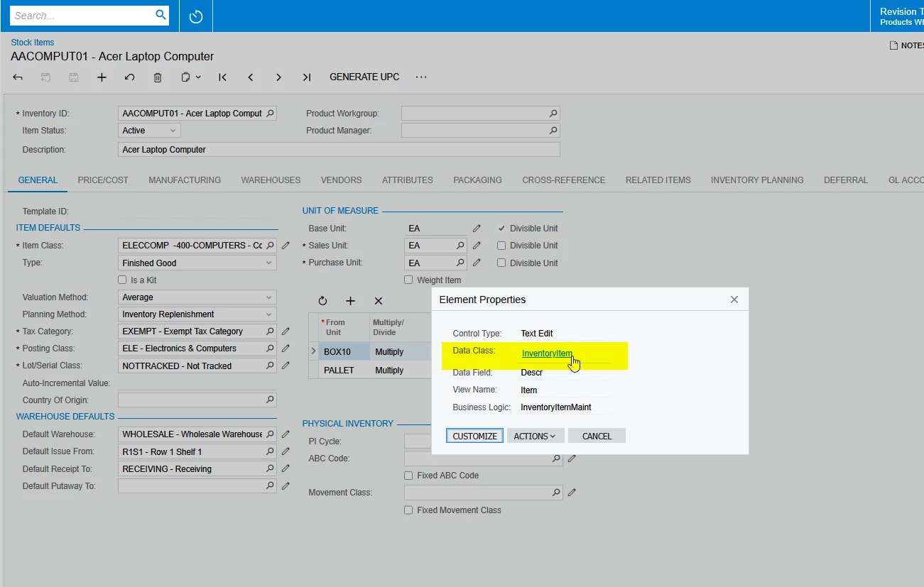Image resolution: width=924 pixels, height=587 pixels.
Task: Toggle Divisible Unit for Purchase Unit
Action: 501,263
